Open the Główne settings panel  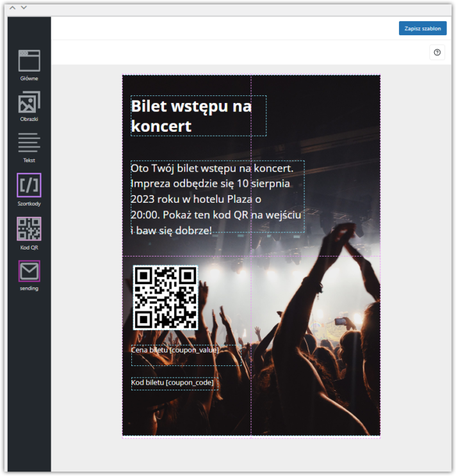pos(29,65)
